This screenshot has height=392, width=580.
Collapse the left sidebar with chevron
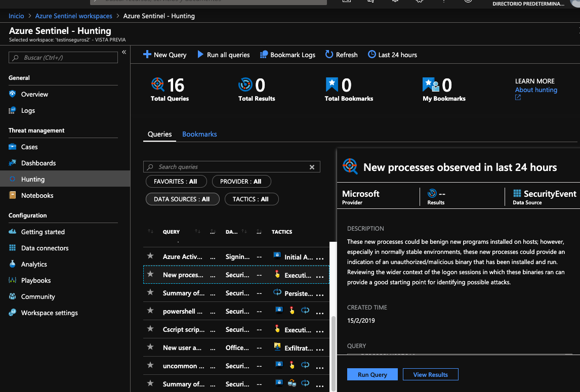pos(124,53)
